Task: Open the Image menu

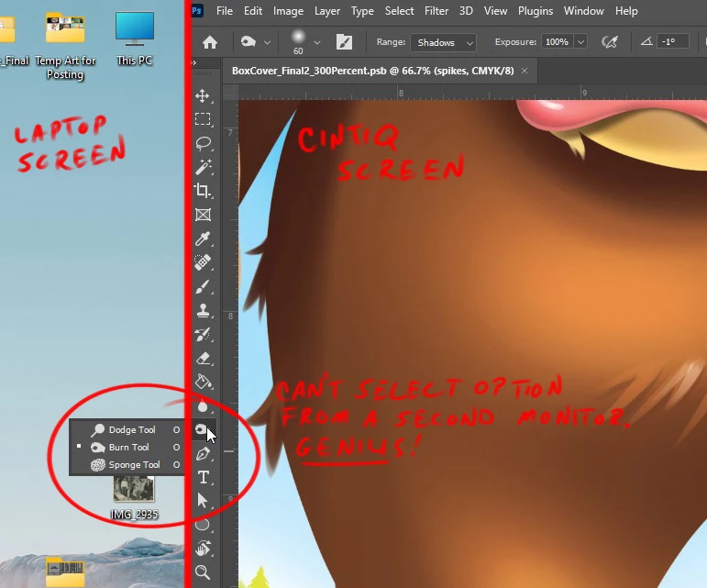Action: coord(288,11)
